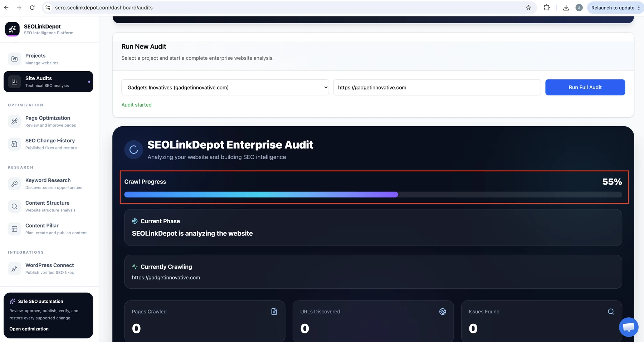Click the Issues Found search icon
The height and width of the screenshot is (342, 644).
pos(611,312)
